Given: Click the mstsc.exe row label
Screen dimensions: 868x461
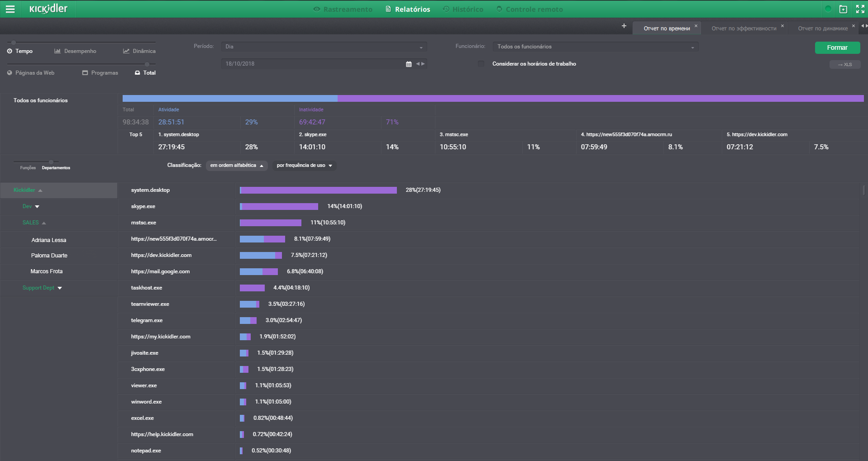Looking at the screenshot, I should coord(143,223).
